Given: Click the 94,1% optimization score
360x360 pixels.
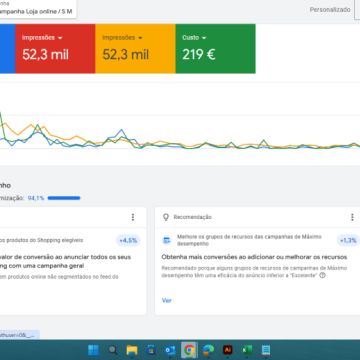Looking at the screenshot, I should point(36,198).
